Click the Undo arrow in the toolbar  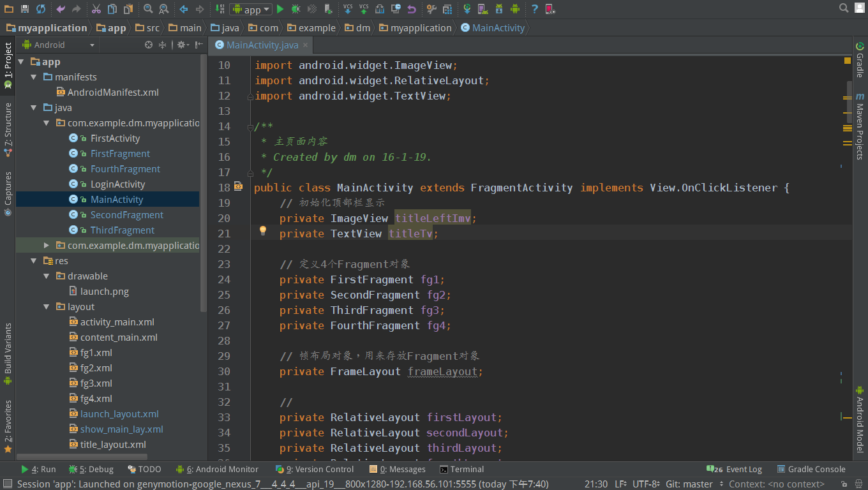tap(61, 9)
